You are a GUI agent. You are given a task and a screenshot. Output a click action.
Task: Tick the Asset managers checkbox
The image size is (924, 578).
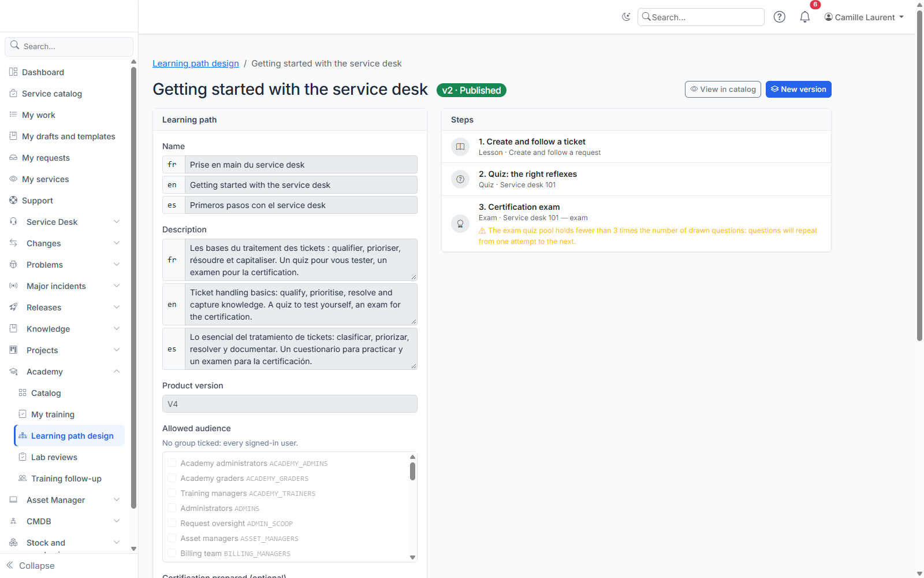[172, 538]
